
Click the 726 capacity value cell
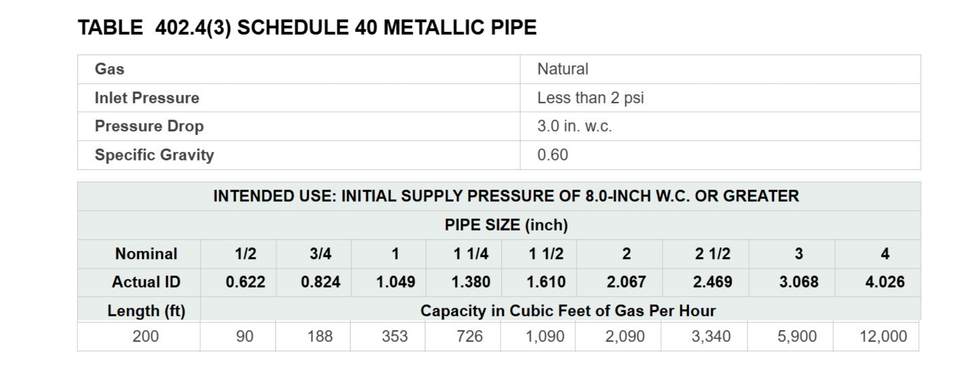coord(470,337)
